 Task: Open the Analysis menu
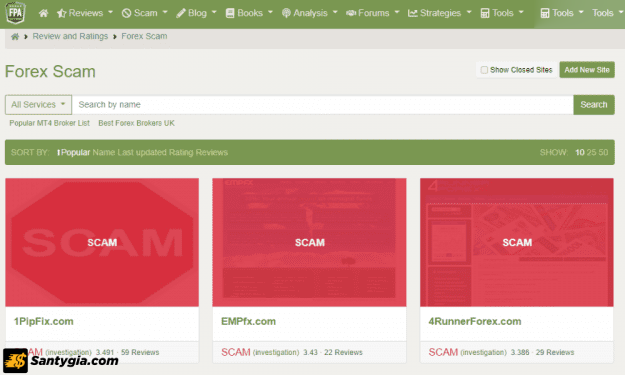(310, 13)
